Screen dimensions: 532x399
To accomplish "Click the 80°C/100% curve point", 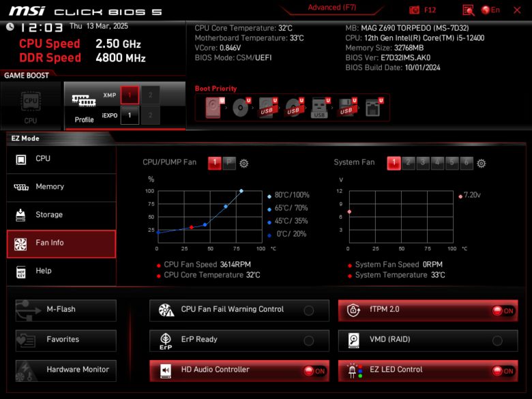I will tap(241, 191).
